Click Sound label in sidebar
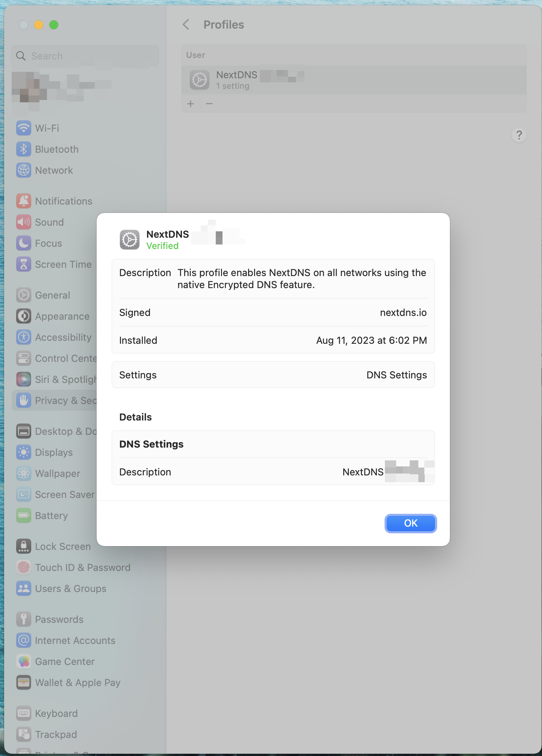 pyautogui.click(x=49, y=222)
